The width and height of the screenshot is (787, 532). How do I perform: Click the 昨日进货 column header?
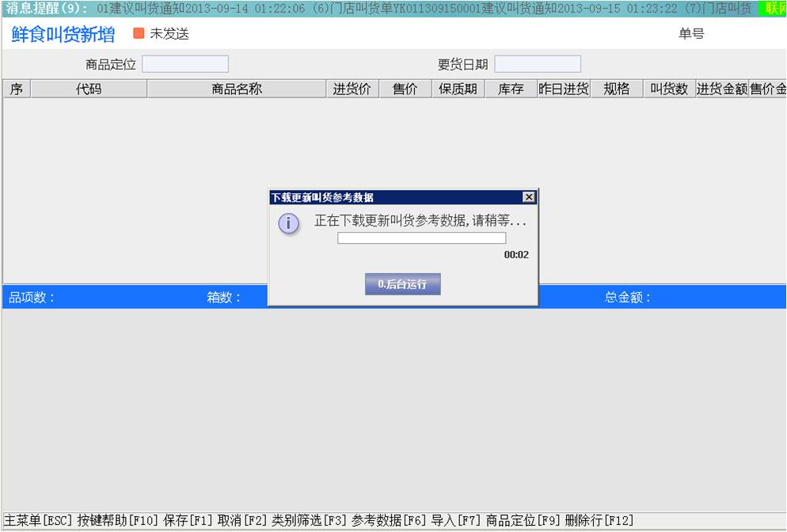pyautogui.click(x=564, y=89)
